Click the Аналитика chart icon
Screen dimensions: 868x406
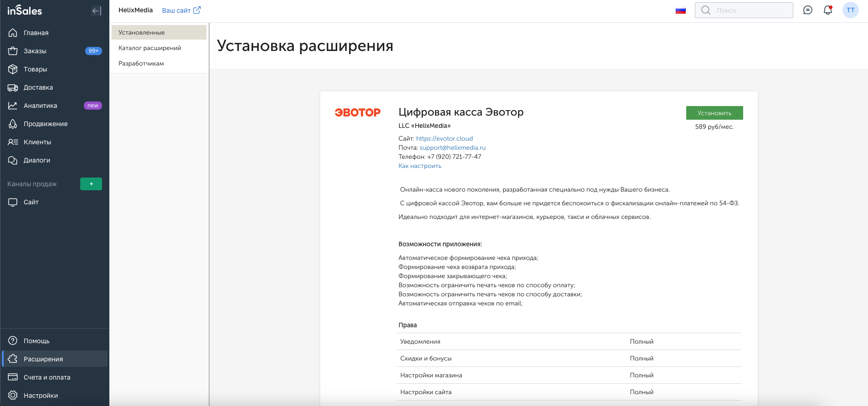(x=13, y=106)
